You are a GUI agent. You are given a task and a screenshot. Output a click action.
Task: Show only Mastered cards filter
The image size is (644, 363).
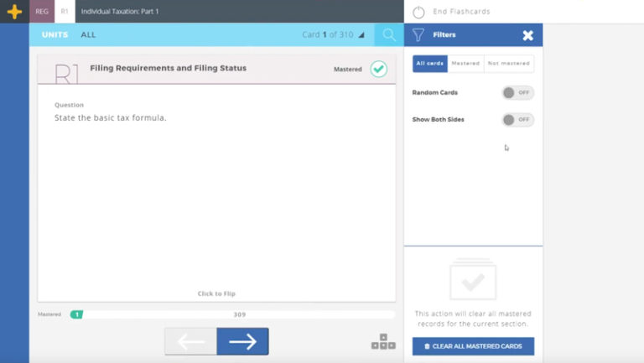[x=465, y=64]
